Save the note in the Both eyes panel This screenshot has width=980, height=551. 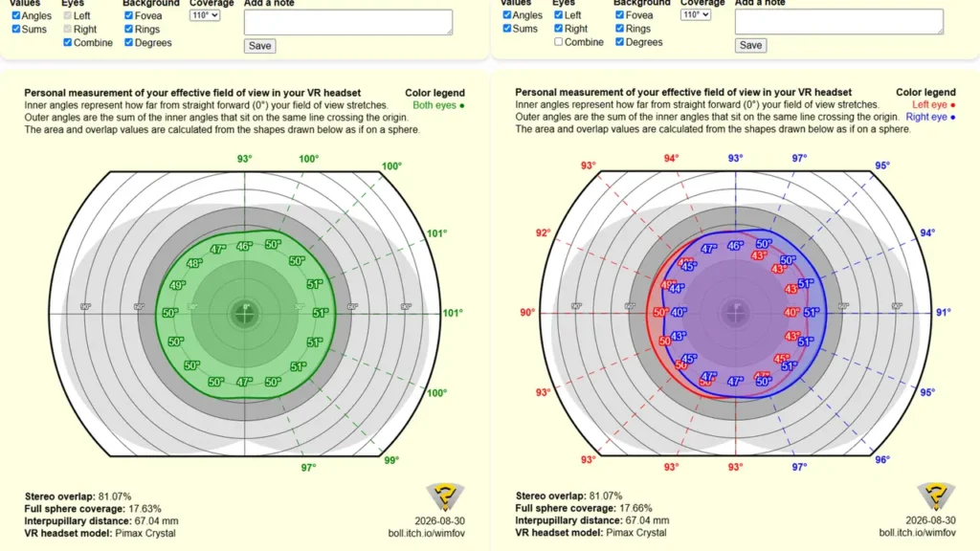(x=260, y=46)
